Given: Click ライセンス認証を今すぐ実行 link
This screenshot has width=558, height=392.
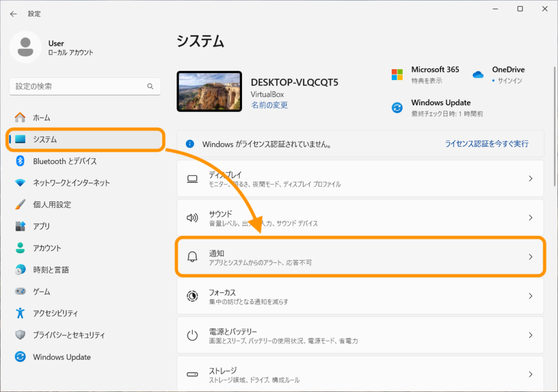Looking at the screenshot, I should click(x=487, y=144).
